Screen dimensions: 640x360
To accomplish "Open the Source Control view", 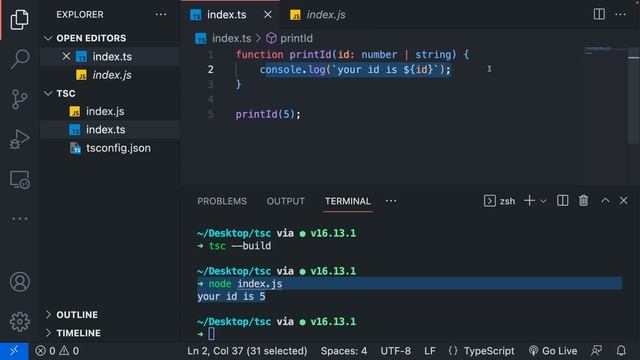I will coord(19,99).
